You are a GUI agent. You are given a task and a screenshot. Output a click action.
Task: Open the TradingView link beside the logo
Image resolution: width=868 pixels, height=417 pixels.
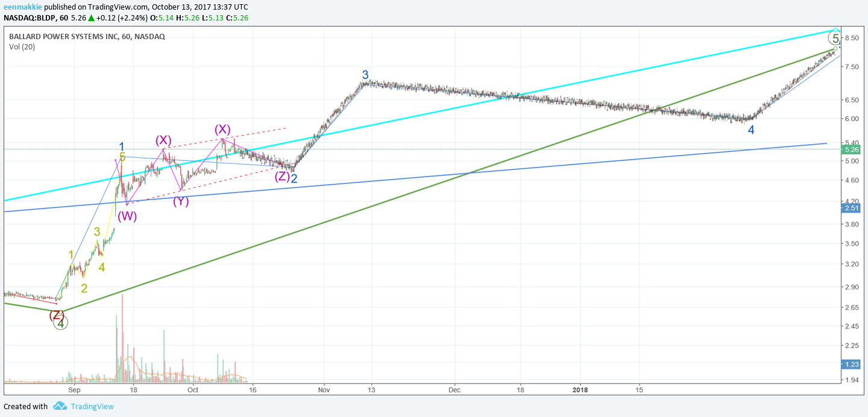92,406
